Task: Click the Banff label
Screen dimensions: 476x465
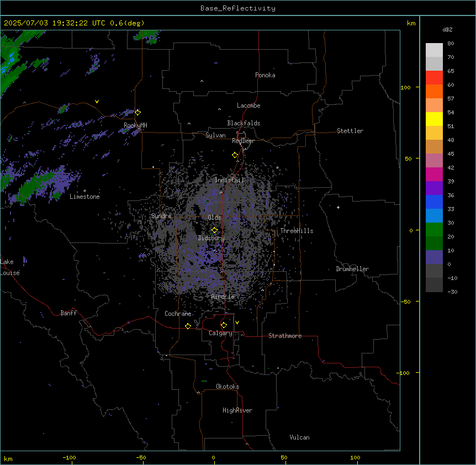Action: coord(68,313)
